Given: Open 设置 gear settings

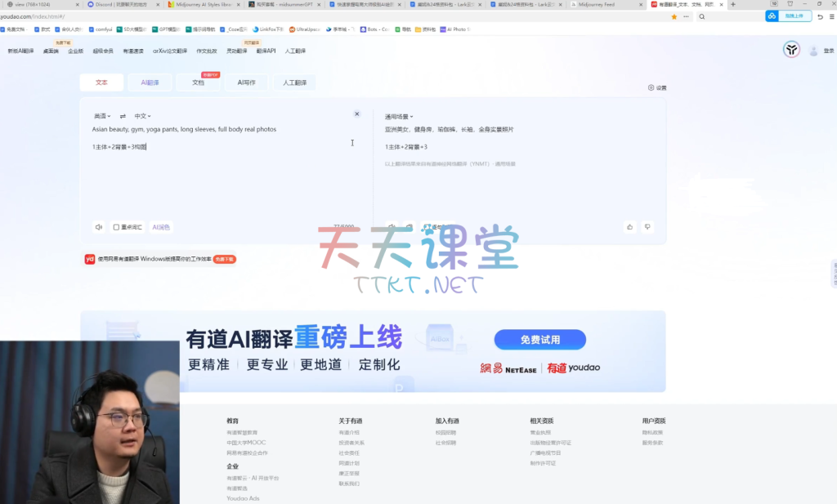Looking at the screenshot, I should point(657,87).
